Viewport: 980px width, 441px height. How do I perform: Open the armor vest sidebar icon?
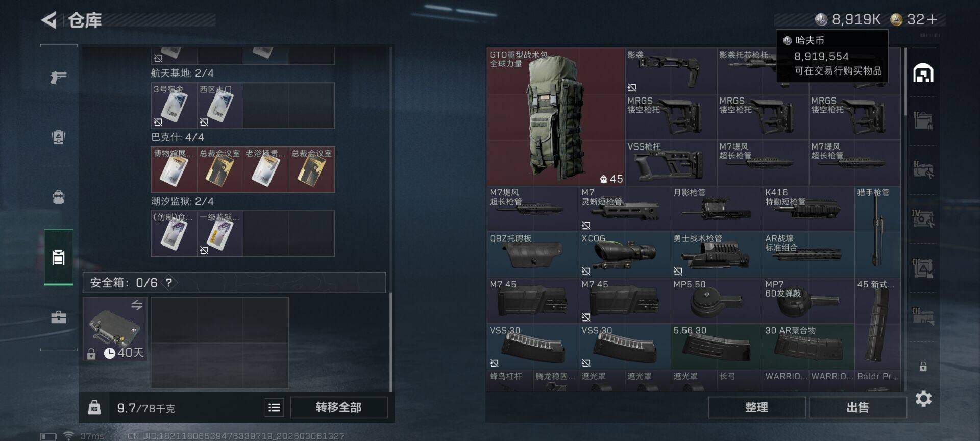(59, 137)
